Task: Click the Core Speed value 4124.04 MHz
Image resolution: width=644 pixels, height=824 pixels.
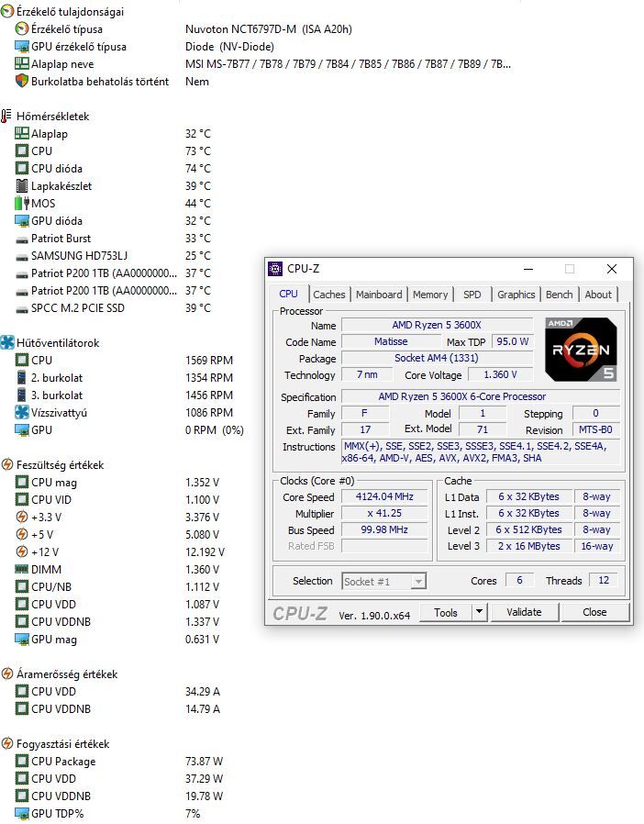Action: point(384,496)
